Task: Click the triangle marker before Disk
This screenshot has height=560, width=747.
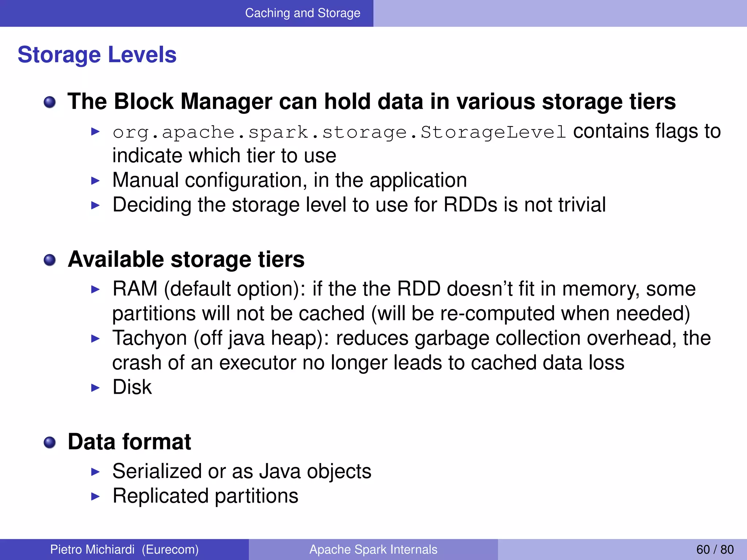Action: click(x=95, y=388)
